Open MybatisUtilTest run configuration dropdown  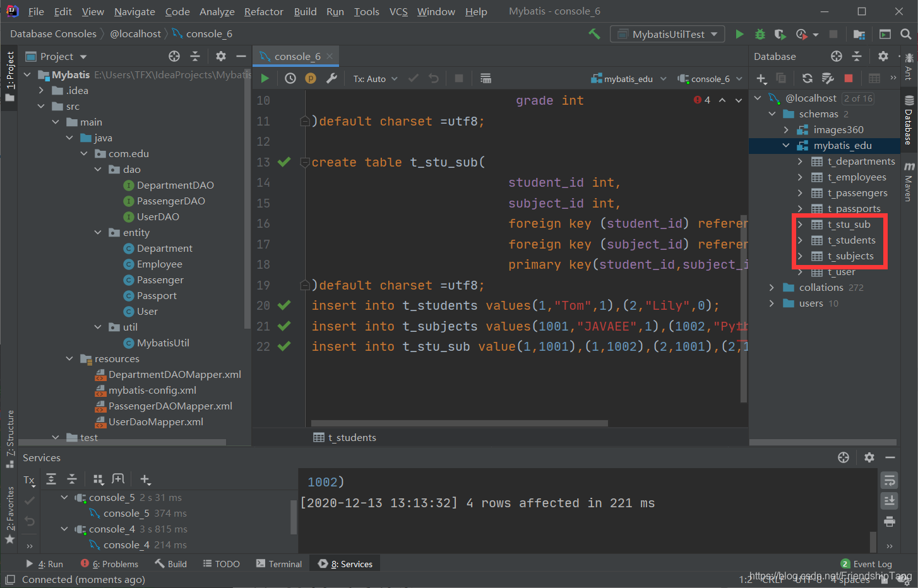point(668,34)
